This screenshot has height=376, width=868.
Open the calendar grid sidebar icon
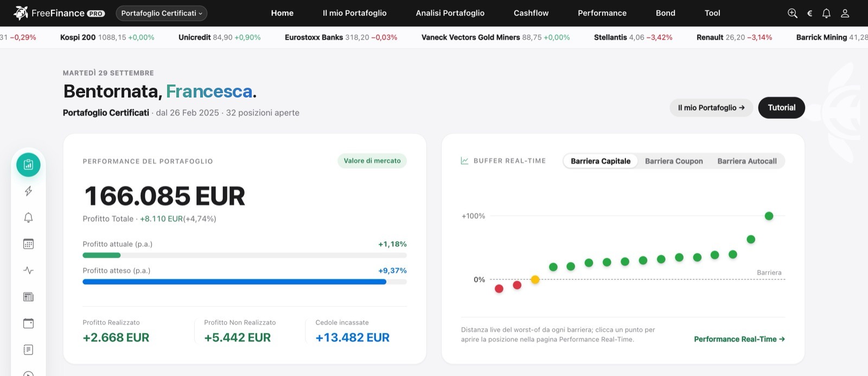[x=28, y=244]
